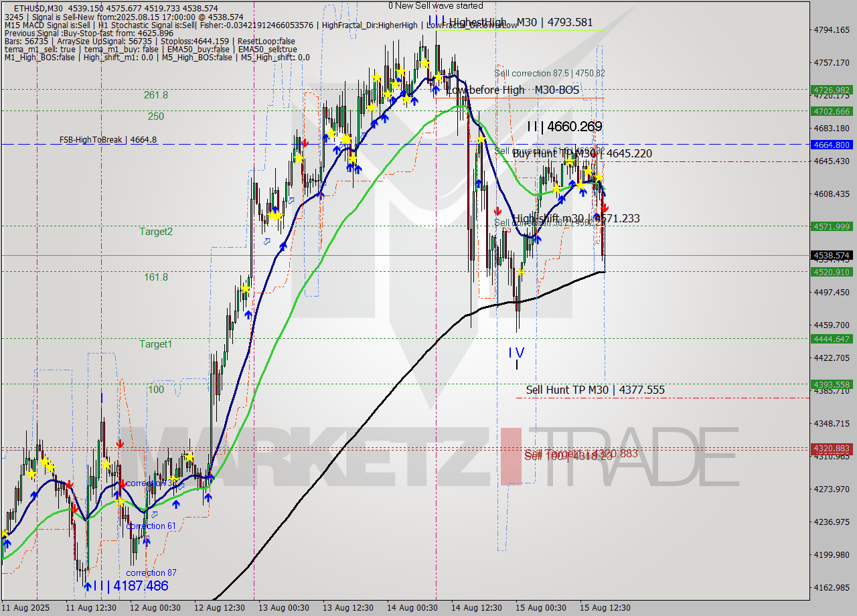Click the Buy Hunt TP M30 4645.220 label
Image resolution: width=857 pixels, height=616 pixels.
pyautogui.click(x=582, y=154)
